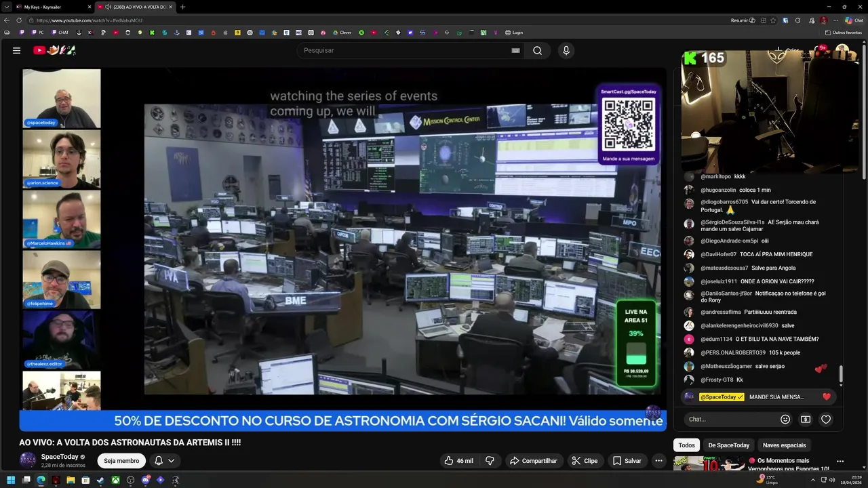The width and height of the screenshot is (868, 488).
Task: Open the YouTube guide hamburger menu
Action: pyautogui.click(x=16, y=50)
